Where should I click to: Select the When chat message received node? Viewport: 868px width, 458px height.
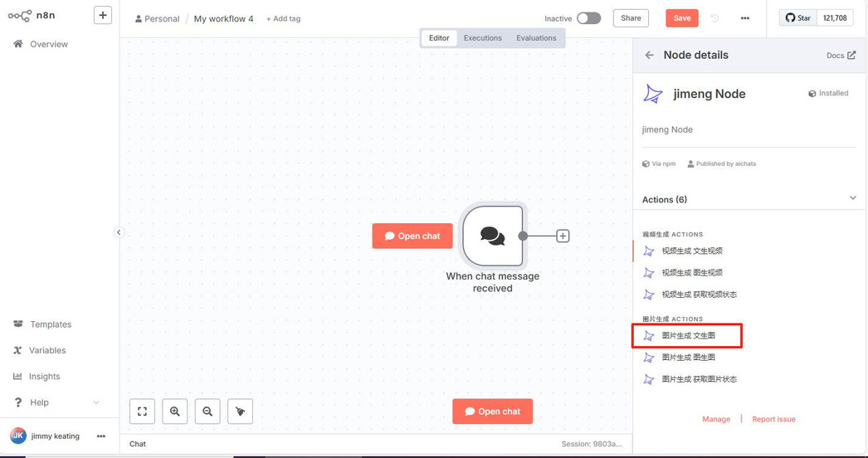tap(493, 236)
